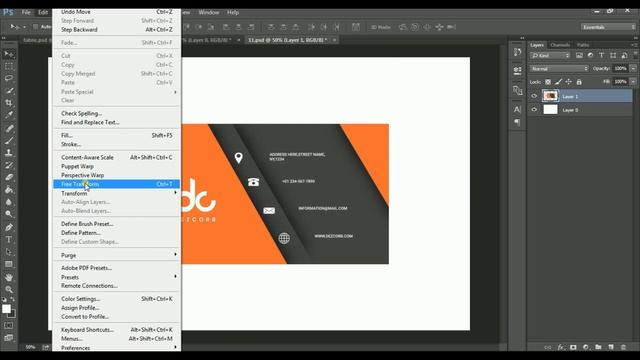This screenshot has width=640, height=360.
Task: Open the Kind filter dropdown
Action: (550, 56)
